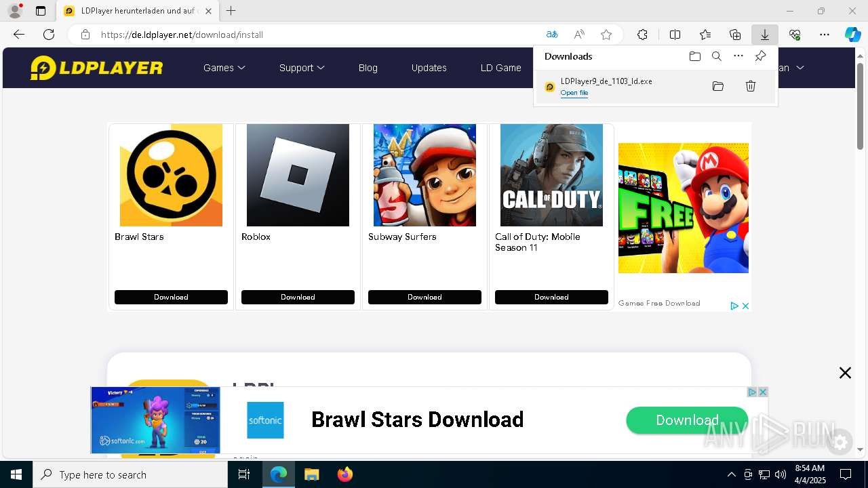Open a new tab with plus
Viewport: 868px width, 488px height.
pos(231,11)
